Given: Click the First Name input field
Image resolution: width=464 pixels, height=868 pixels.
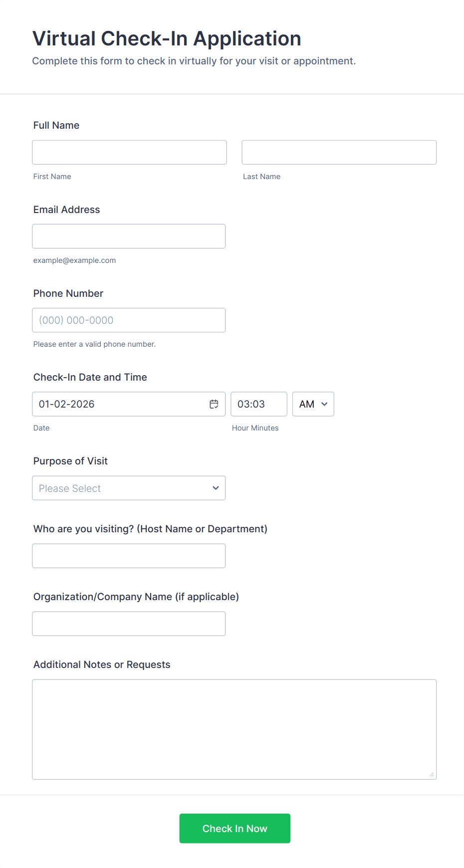Looking at the screenshot, I should click(x=129, y=152).
